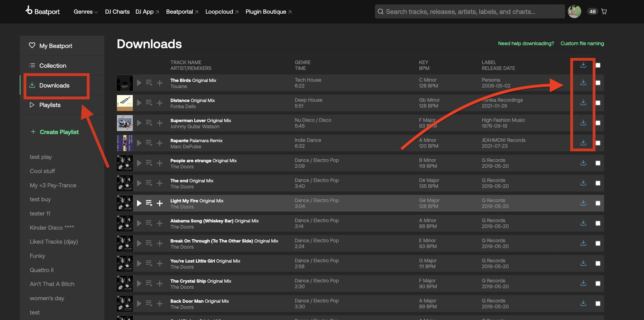Open user profile avatar
The image size is (644, 320).
pyautogui.click(x=575, y=11)
